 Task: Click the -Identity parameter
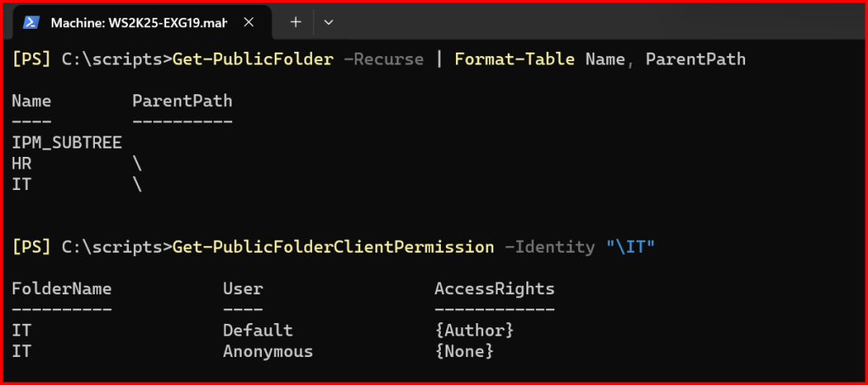[x=549, y=247]
